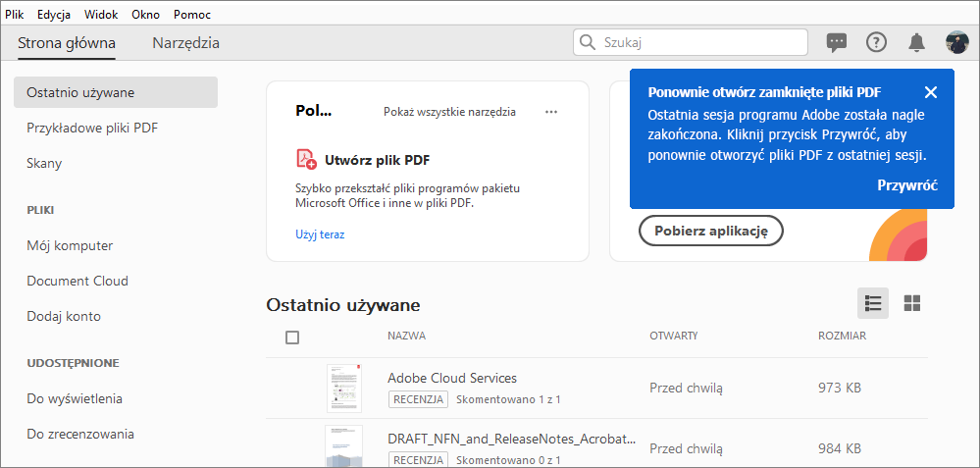This screenshot has height=468, width=980.
Task: Click the Adobe Cloud Services file name
Action: pos(452,378)
